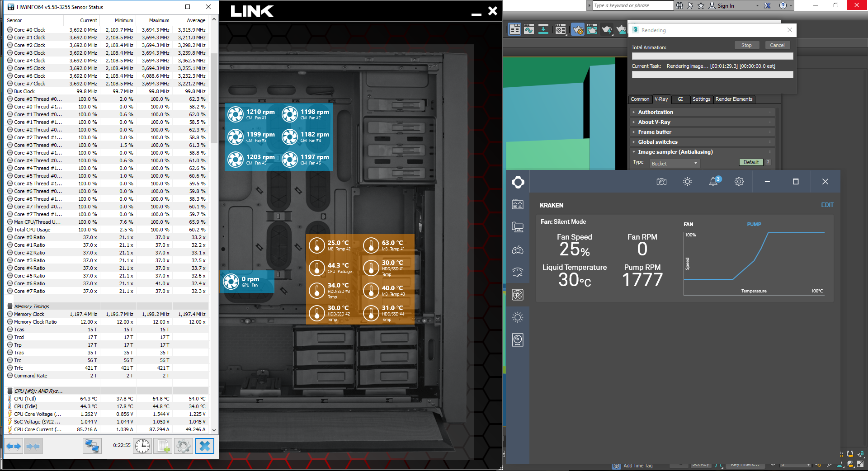868x471 pixels.
Task: Select the FAN tab in Kraken panel
Action: point(688,224)
